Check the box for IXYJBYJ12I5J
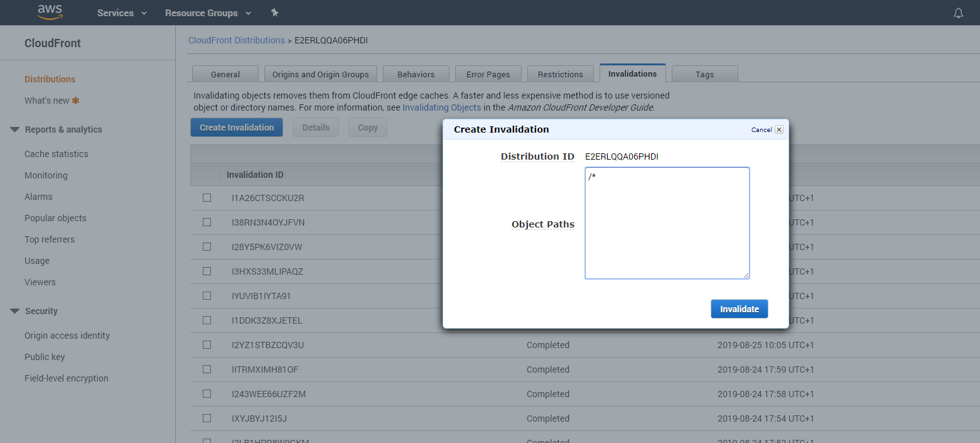980x443 pixels. [x=207, y=418]
